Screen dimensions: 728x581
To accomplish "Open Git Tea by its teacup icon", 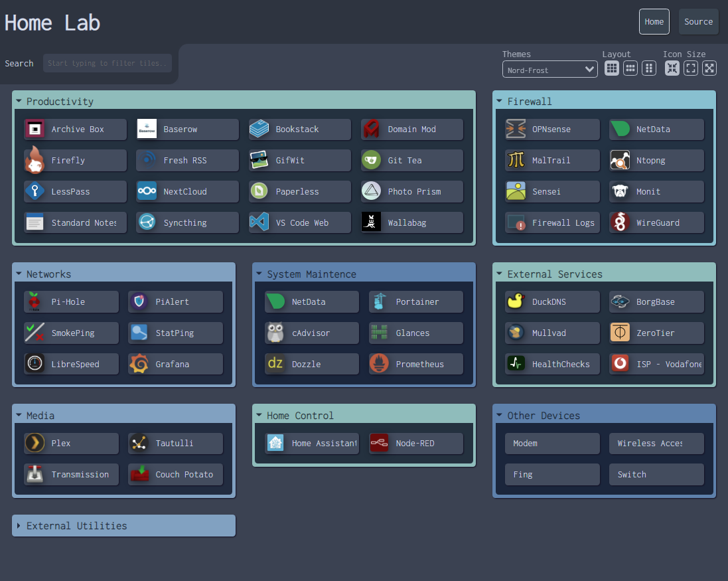I will 371,160.
